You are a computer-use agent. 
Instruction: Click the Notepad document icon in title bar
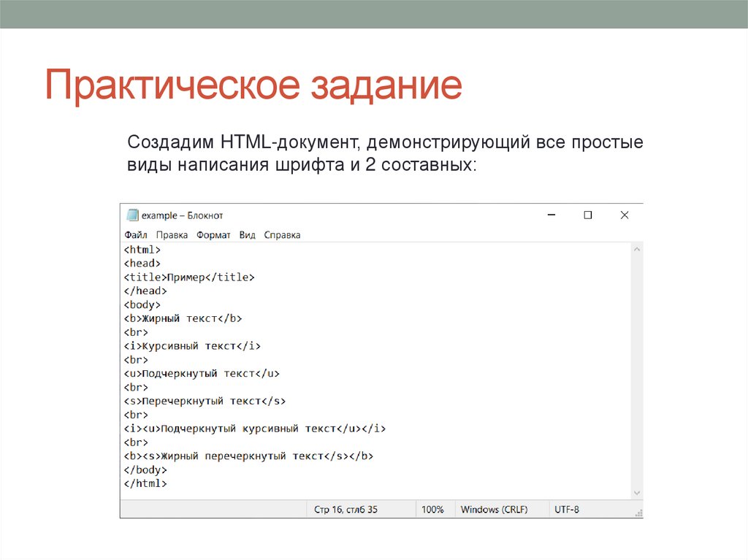(132, 215)
